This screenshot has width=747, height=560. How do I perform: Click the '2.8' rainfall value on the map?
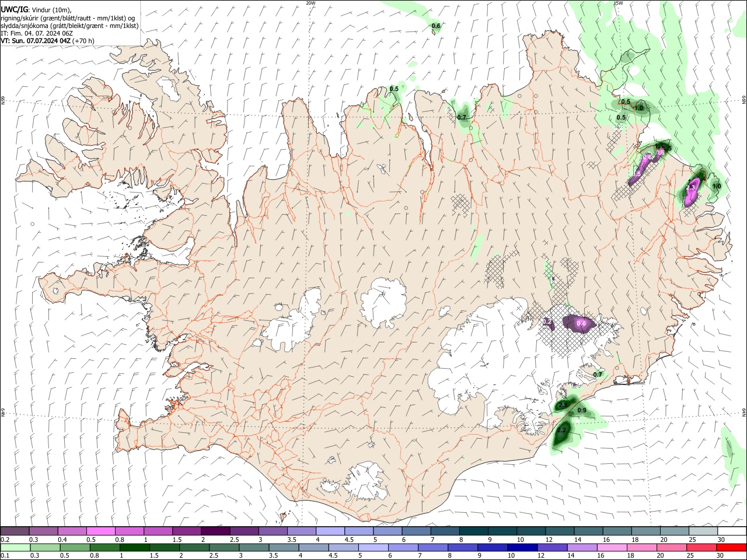[x=563, y=405]
